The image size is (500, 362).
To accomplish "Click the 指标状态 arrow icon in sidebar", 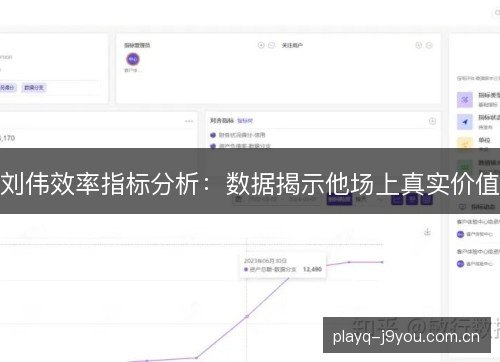I will tap(465, 122).
